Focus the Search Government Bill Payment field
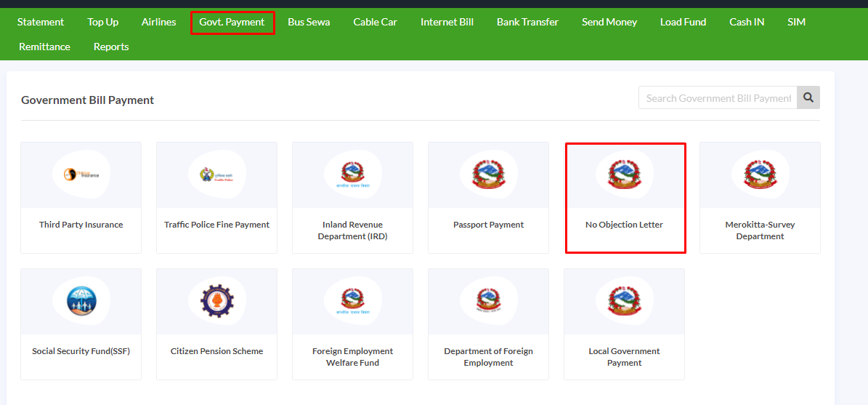 click(x=718, y=98)
